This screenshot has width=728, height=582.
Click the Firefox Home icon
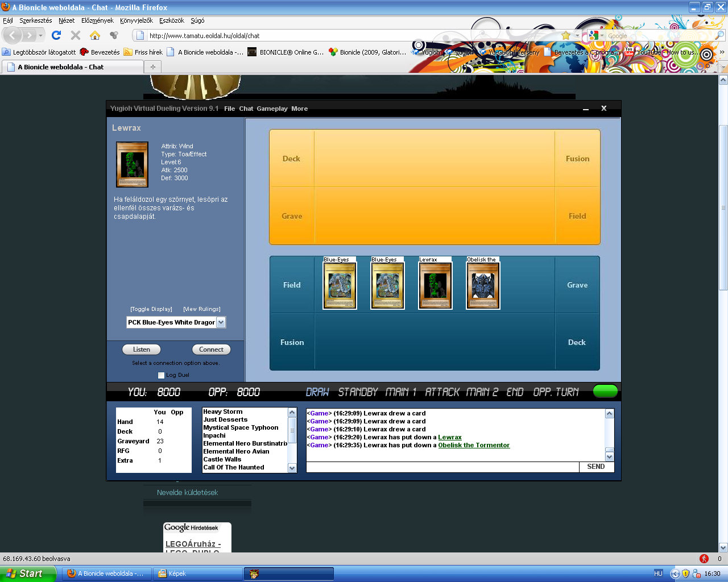(96, 34)
